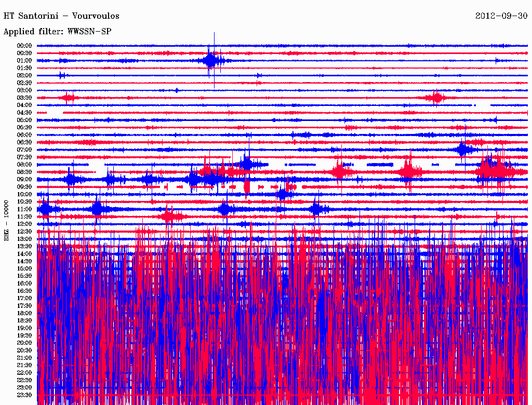Viewport: 532px width, 405px height.
Task: Select the 16:00 time label
Action: (x=24, y=283)
